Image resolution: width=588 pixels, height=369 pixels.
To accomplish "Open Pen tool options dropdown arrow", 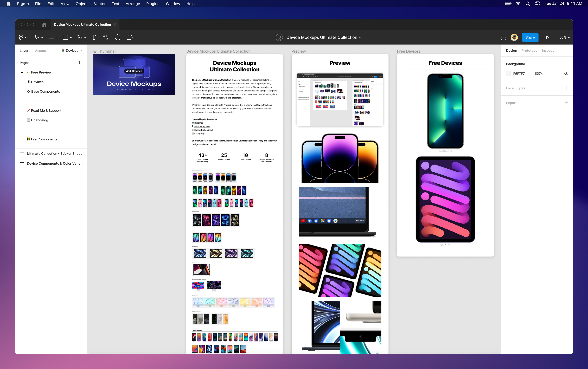I will 85,37.
